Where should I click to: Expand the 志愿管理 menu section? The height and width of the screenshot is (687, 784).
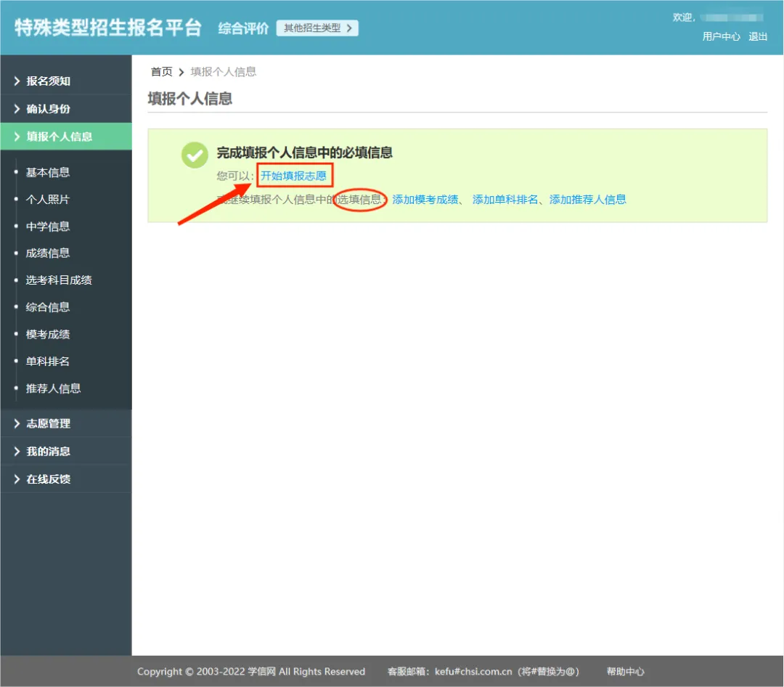pos(48,423)
